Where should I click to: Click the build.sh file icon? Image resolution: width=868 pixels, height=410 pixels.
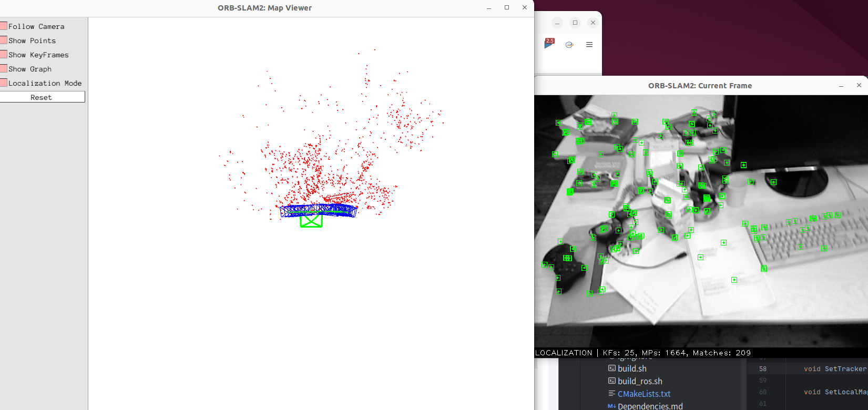point(612,368)
